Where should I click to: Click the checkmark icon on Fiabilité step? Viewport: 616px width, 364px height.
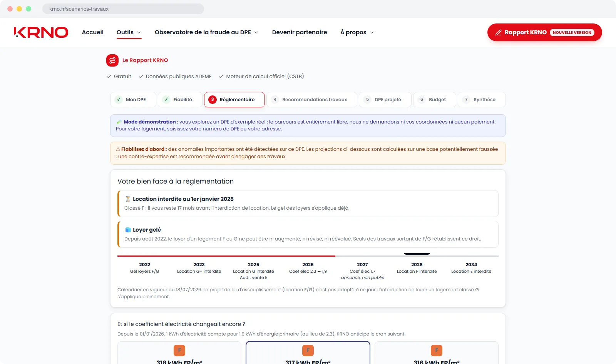pyautogui.click(x=166, y=100)
